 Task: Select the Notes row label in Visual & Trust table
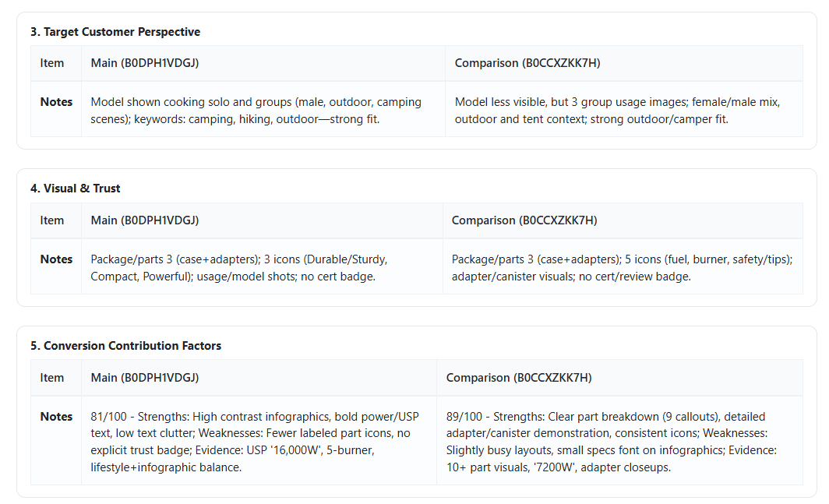click(x=56, y=259)
